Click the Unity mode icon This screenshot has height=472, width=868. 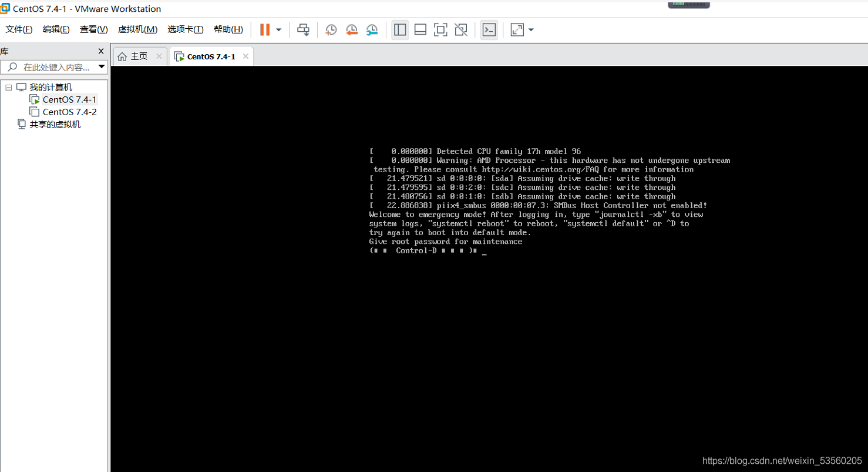pyautogui.click(x=461, y=30)
